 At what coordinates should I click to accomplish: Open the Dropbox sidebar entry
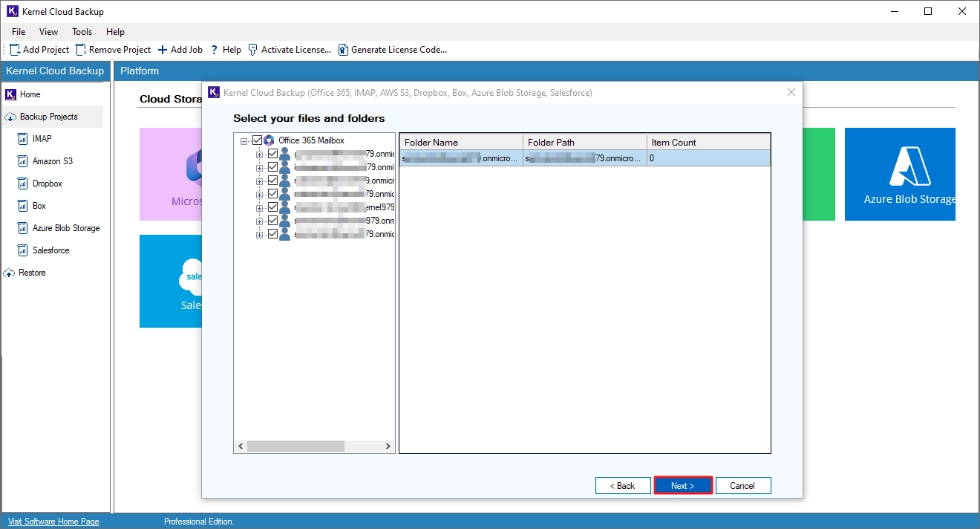pyautogui.click(x=40, y=184)
